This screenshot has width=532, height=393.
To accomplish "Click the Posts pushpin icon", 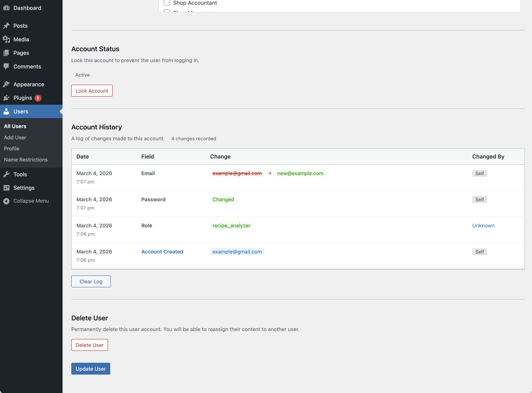I will pos(6,26).
